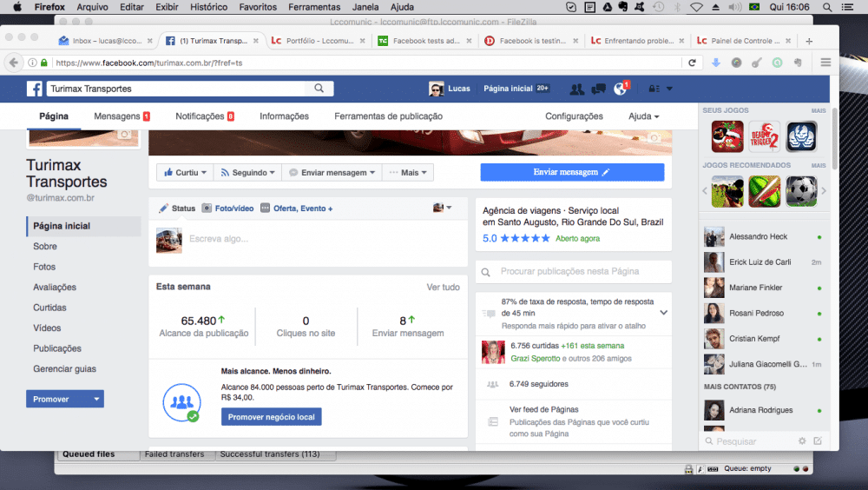
Task: Open the recommended sniper game icon
Action: click(727, 191)
